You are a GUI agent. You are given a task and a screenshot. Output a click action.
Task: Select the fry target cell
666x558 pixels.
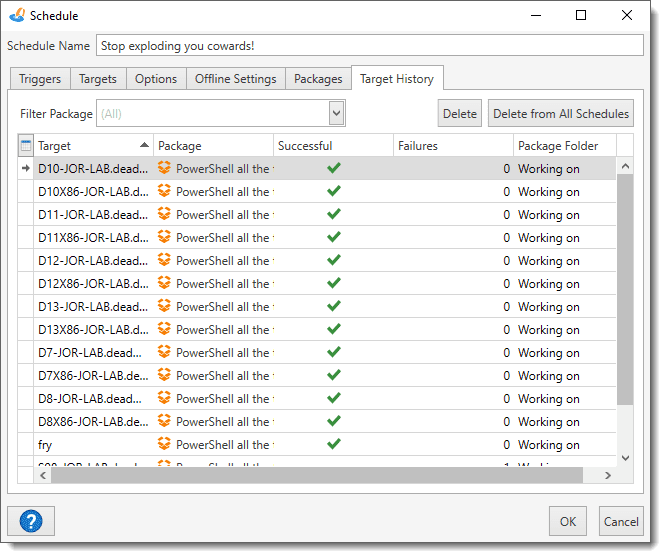[x=93, y=444]
